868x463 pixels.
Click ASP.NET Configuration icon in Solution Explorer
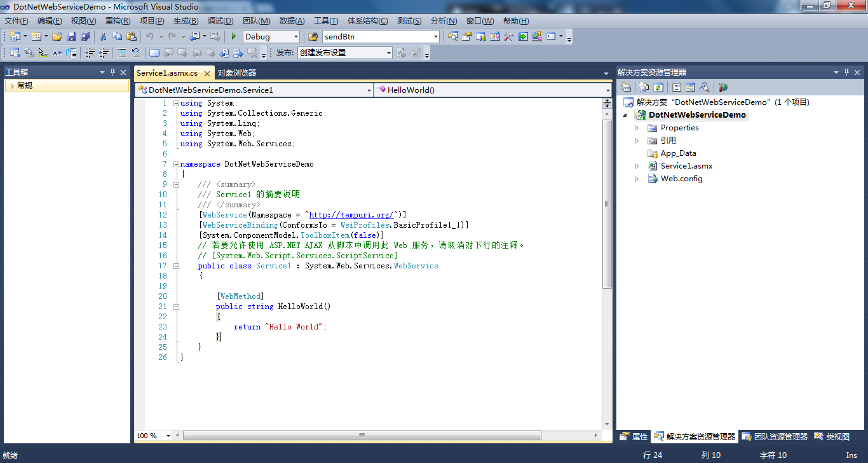pyautogui.click(x=722, y=87)
